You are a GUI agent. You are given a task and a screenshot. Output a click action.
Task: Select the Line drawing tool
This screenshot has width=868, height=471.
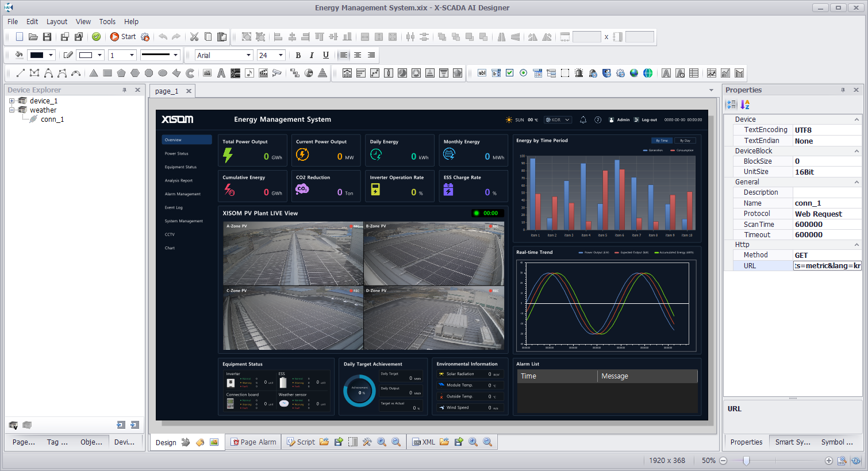[x=20, y=73]
